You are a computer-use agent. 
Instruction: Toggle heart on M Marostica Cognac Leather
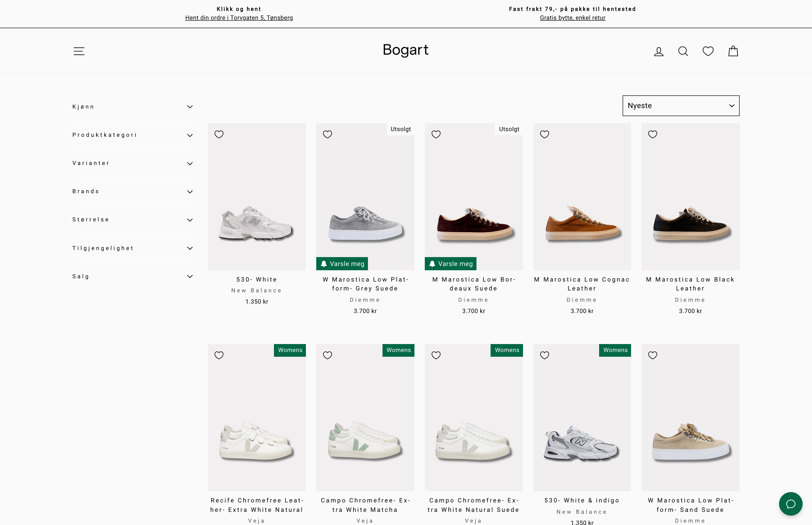pyautogui.click(x=545, y=134)
